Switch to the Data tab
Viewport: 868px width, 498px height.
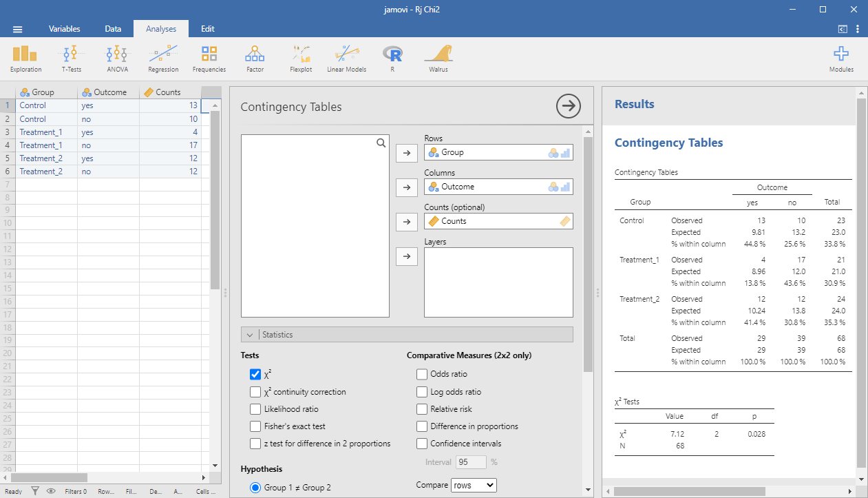[113, 29]
